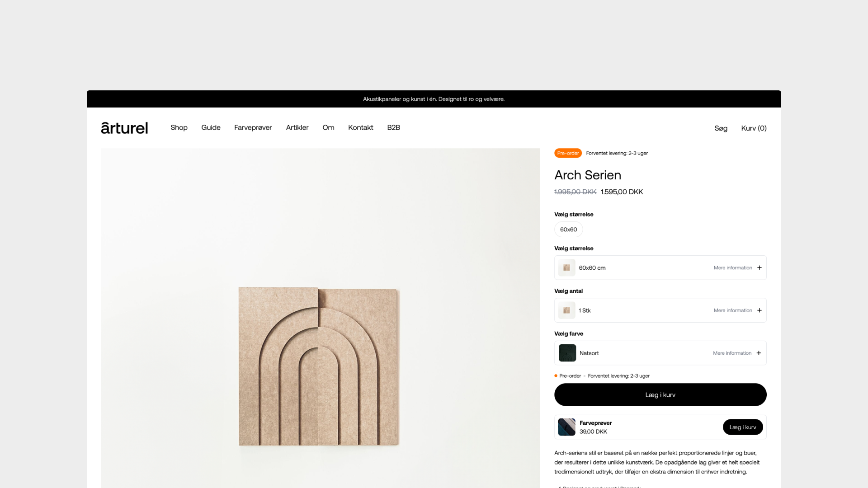Image resolution: width=868 pixels, height=488 pixels.
Task: Open the Søg search link
Action: point(721,128)
